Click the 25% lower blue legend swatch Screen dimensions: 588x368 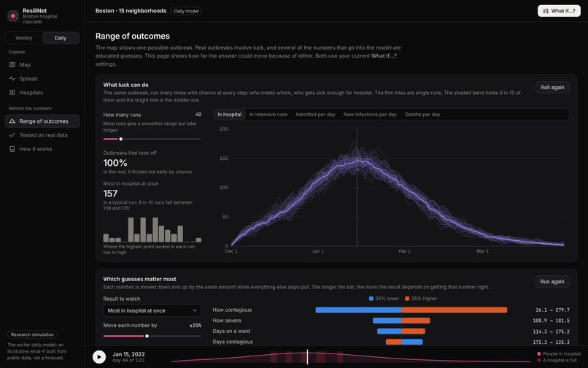coord(371,299)
